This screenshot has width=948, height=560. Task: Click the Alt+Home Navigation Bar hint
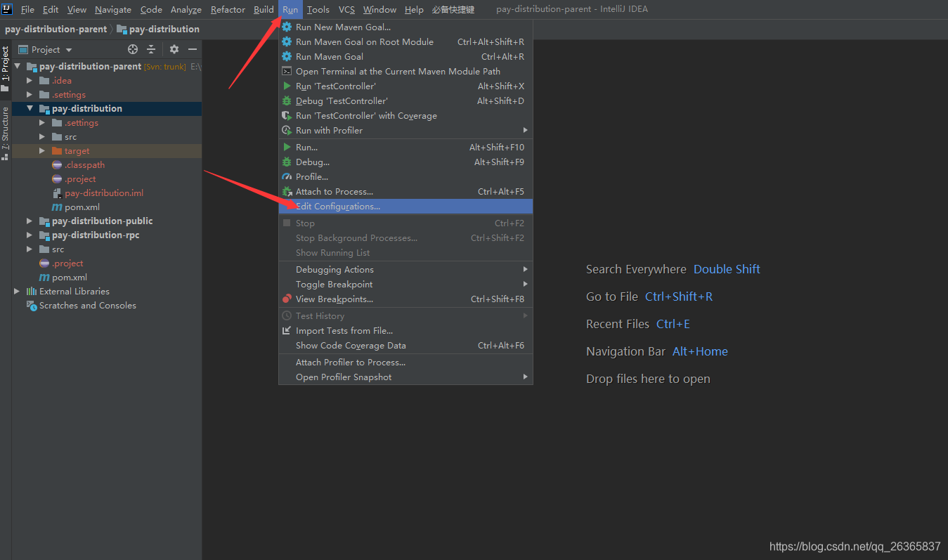(x=700, y=351)
